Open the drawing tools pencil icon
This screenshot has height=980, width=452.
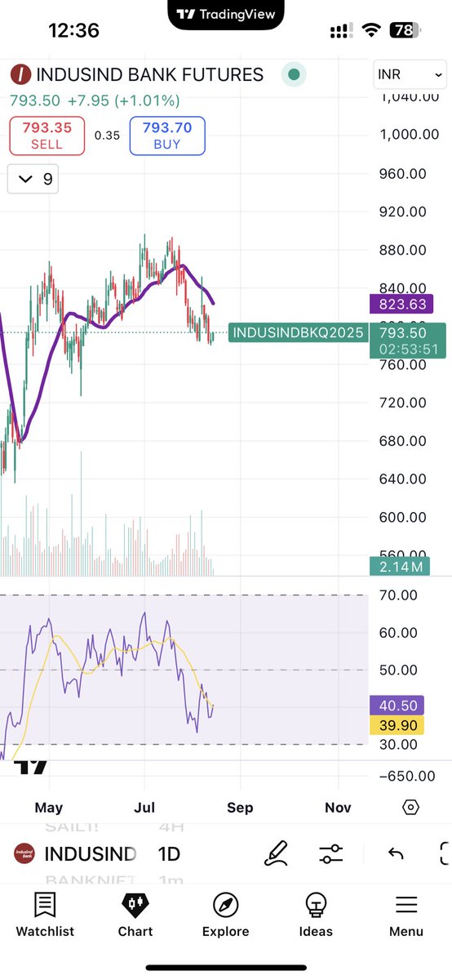277,854
